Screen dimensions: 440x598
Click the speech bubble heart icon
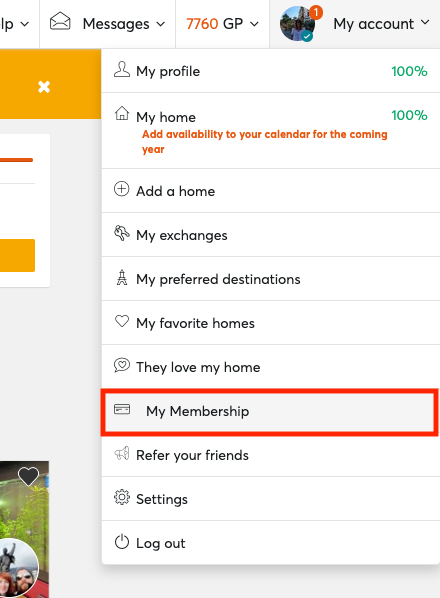122,365
